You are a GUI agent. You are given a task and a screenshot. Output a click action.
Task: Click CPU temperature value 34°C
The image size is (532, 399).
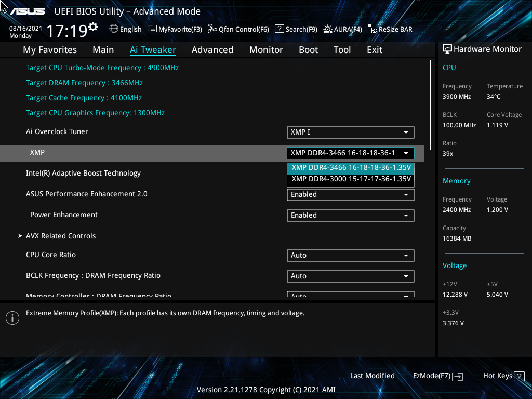tap(494, 97)
